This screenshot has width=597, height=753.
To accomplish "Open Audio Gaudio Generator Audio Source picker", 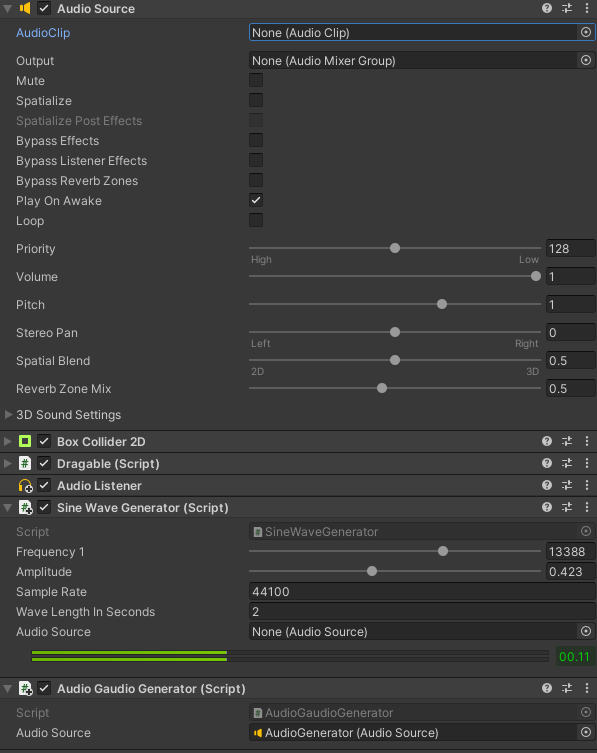I will [x=585, y=732].
